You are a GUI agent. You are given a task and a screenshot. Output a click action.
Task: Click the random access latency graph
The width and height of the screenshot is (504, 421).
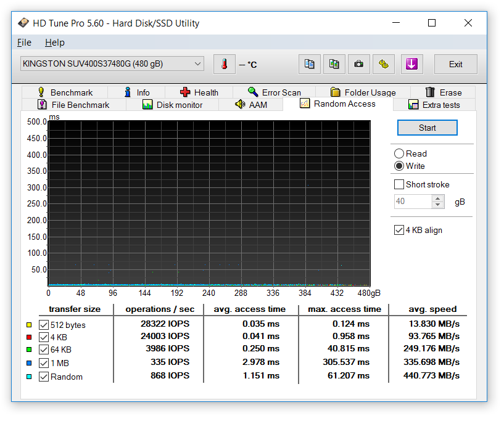tap(209, 203)
